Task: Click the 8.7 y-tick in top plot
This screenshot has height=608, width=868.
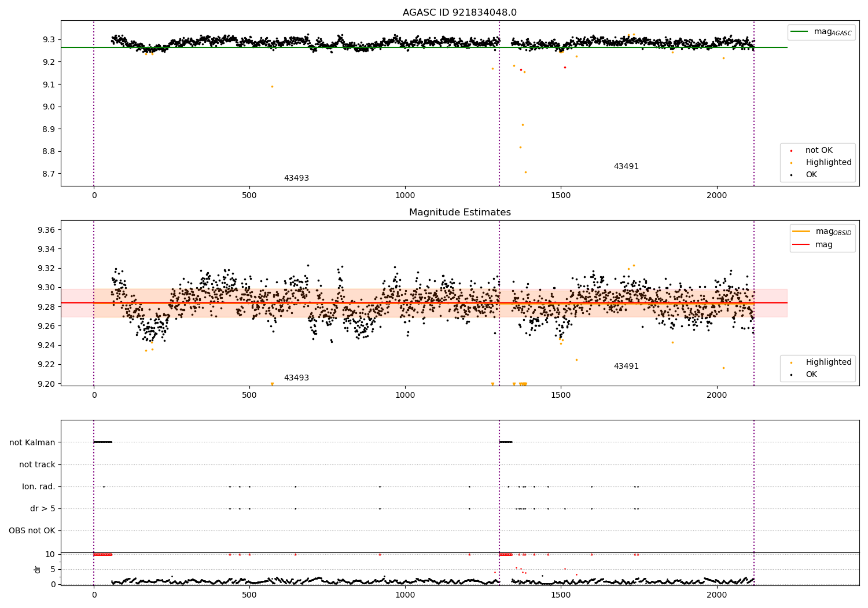Action: (x=49, y=174)
